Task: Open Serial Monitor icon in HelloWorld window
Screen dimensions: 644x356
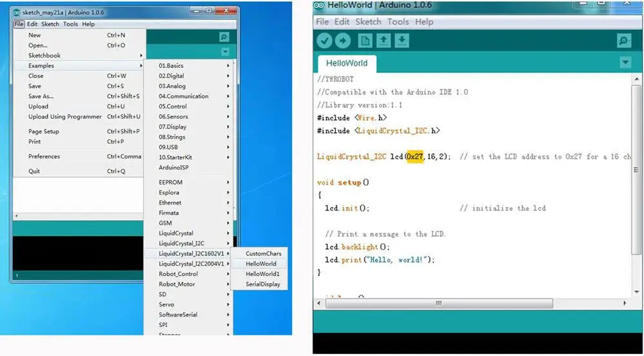Action: pyautogui.click(x=624, y=41)
